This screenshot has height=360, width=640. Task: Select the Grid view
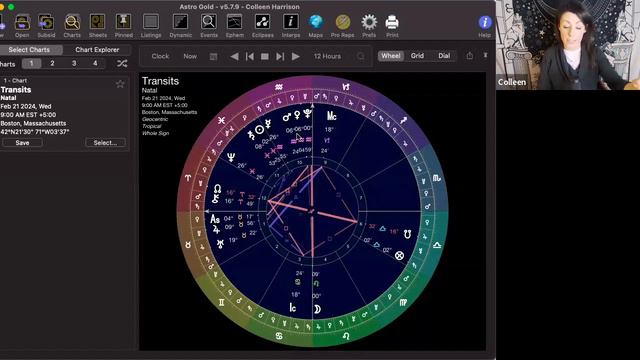click(417, 56)
